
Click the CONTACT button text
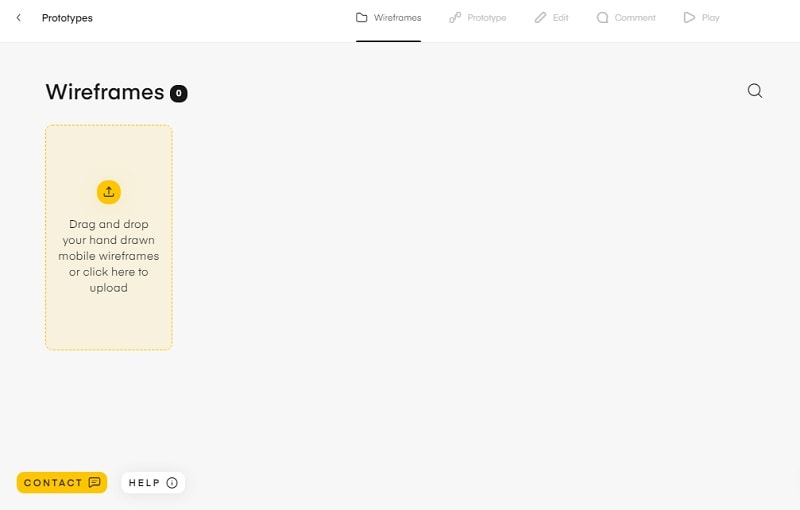pos(53,483)
